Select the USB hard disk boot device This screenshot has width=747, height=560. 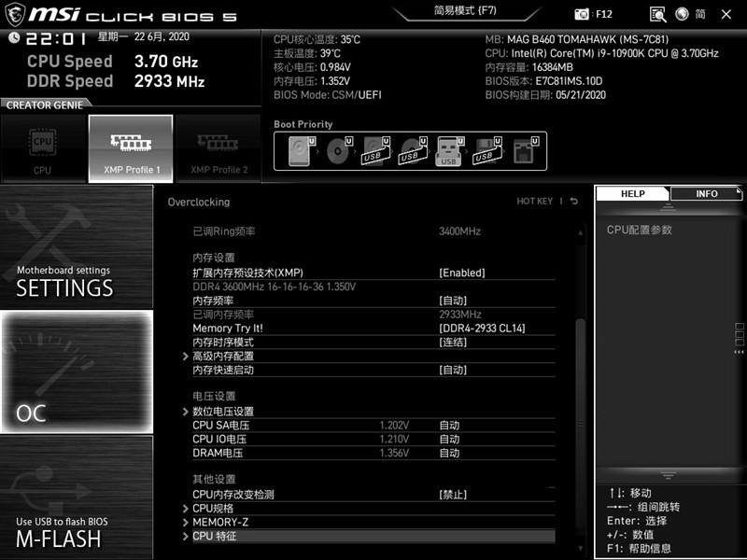(376, 151)
